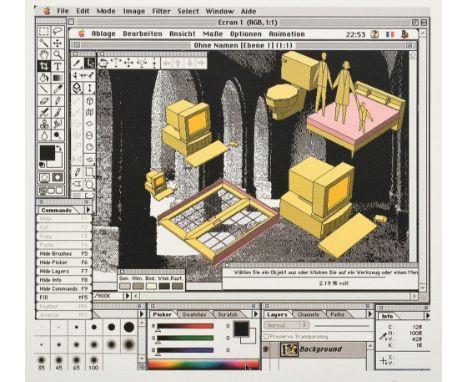Viewport: 468px width, 382px height.
Task: Select the Zoom magnifier tool
Action: click(x=58, y=55)
